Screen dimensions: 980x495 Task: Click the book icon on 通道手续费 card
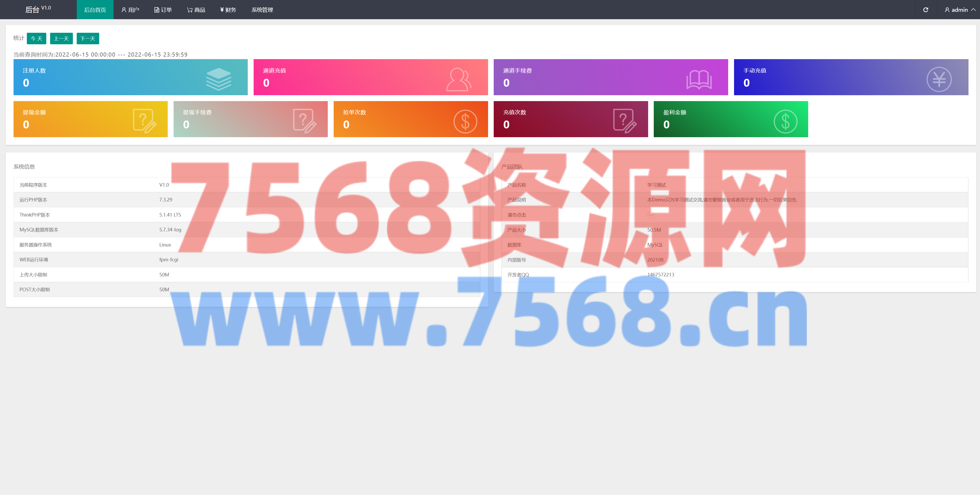(699, 80)
